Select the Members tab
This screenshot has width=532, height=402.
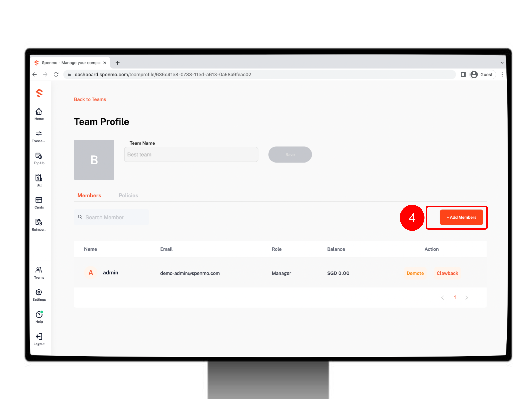coord(89,196)
